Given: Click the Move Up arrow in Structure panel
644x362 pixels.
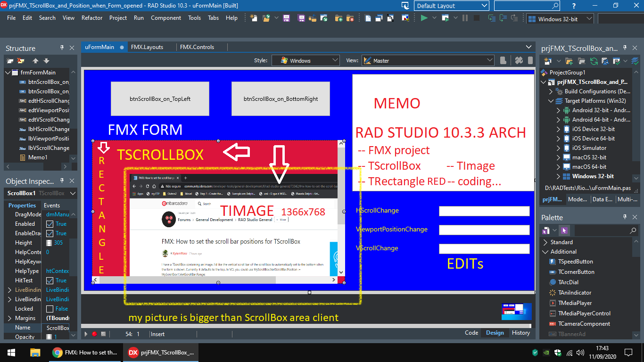Looking at the screenshot, I should tap(35, 61).
